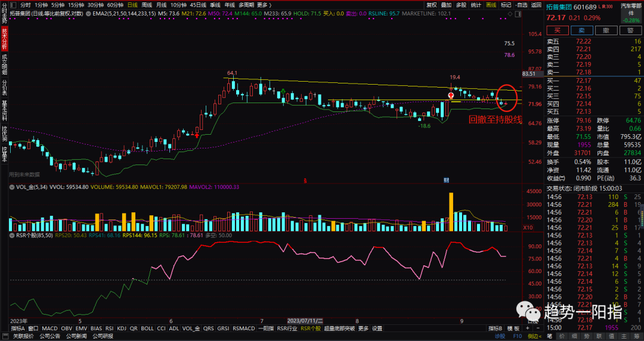This screenshot has height=341, width=644.
Task: Select OBV indicator tab
Action: [67, 328]
